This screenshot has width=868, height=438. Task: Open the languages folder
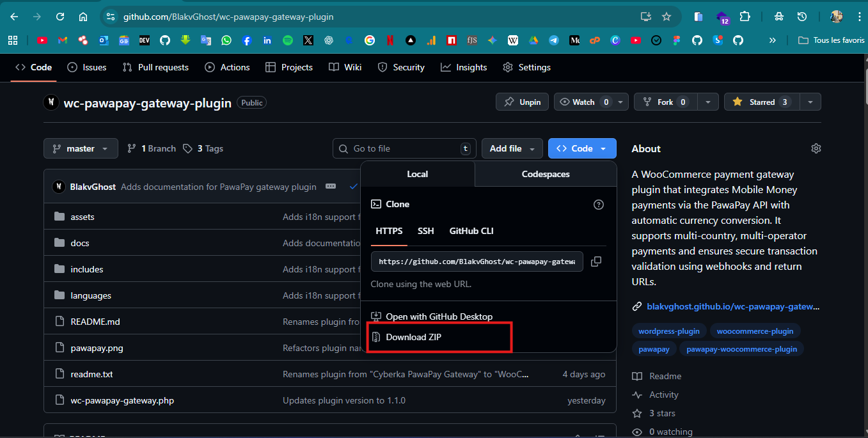coord(91,295)
